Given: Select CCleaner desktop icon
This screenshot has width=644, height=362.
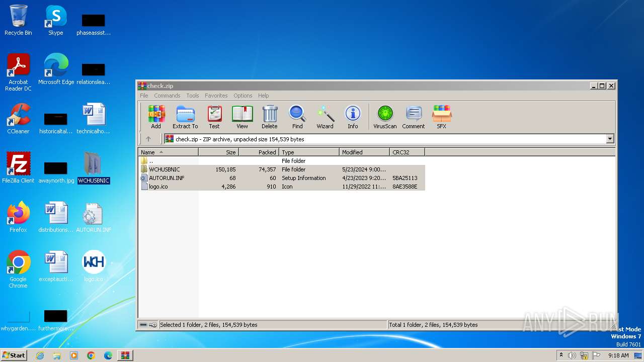Looking at the screenshot, I should [18, 119].
